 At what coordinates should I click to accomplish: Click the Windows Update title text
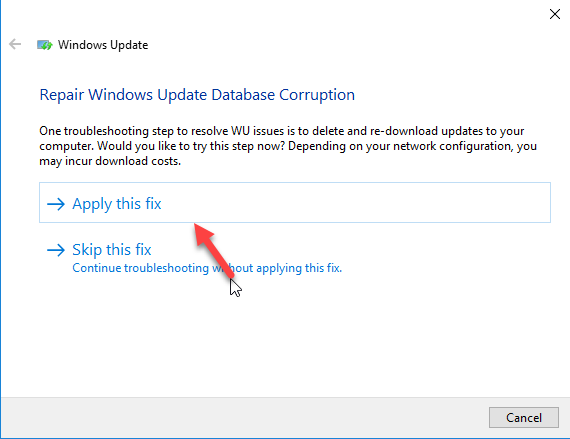point(103,45)
